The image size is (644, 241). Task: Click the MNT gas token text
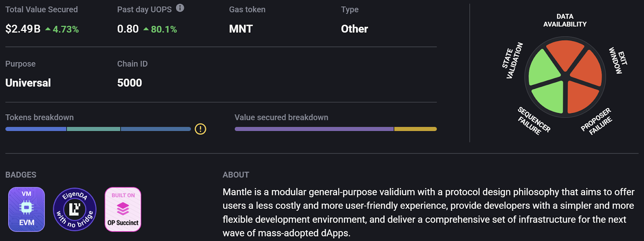click(x=241, y=29)
